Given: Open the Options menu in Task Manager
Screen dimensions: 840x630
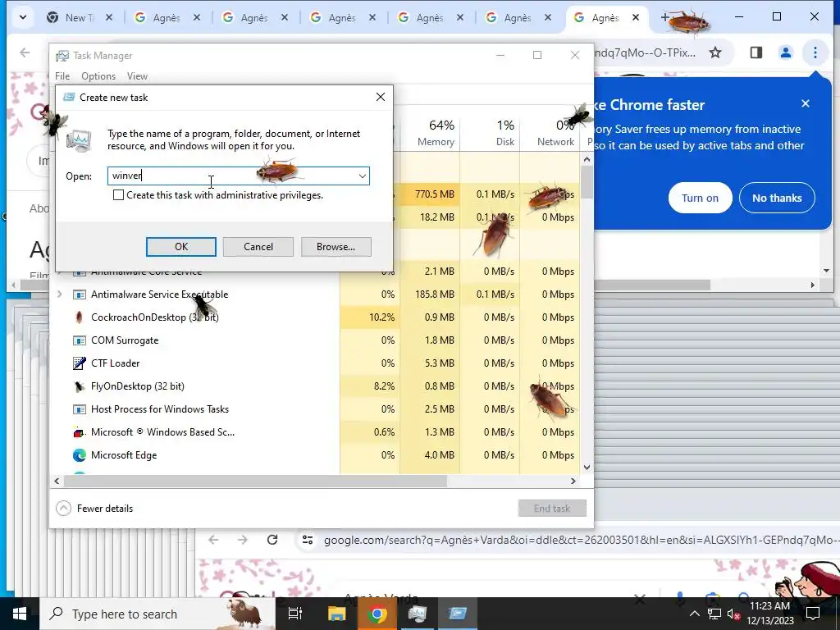Looking at the screenshot, I should pyautogui.click(x=98, y=76).
